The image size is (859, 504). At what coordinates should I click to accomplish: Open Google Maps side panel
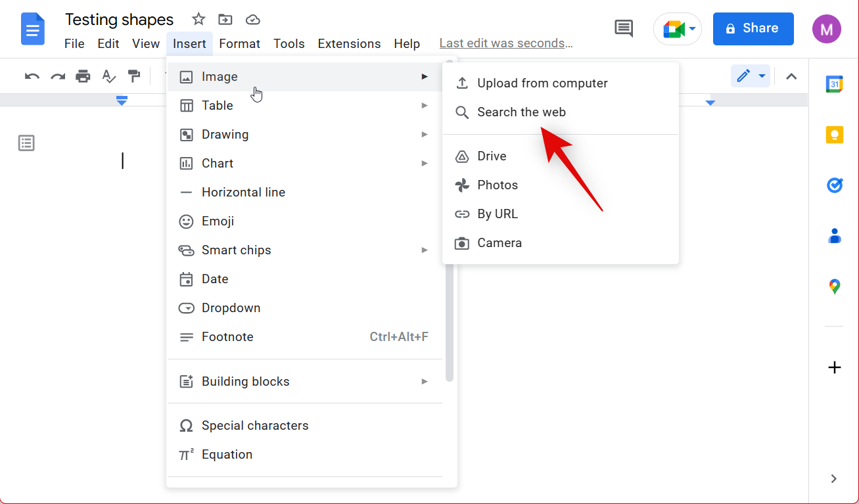[834, 286]
